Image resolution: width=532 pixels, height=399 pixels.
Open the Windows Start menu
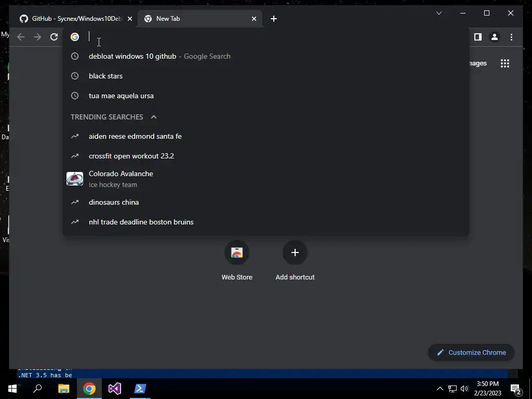coord(12,389)
